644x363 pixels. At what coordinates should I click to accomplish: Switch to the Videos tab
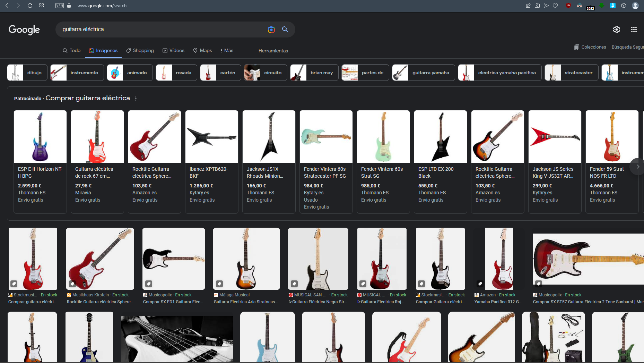(174, 51)
